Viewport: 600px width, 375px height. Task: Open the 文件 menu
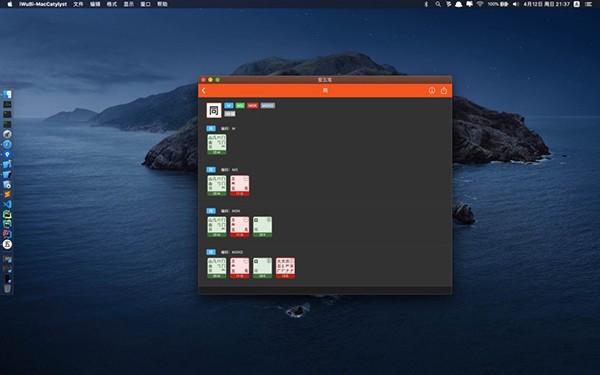point(78,4)
